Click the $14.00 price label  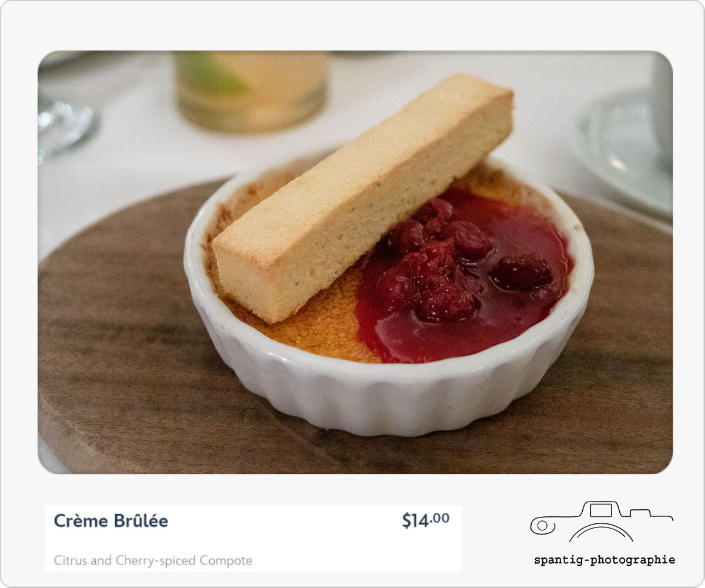(x=425, y=520)
